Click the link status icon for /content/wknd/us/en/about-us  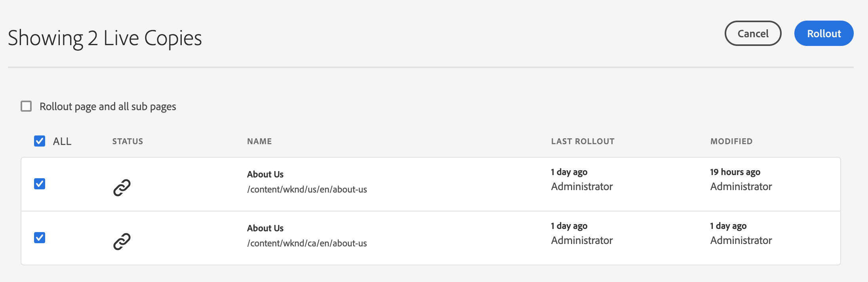coord(122,188)
